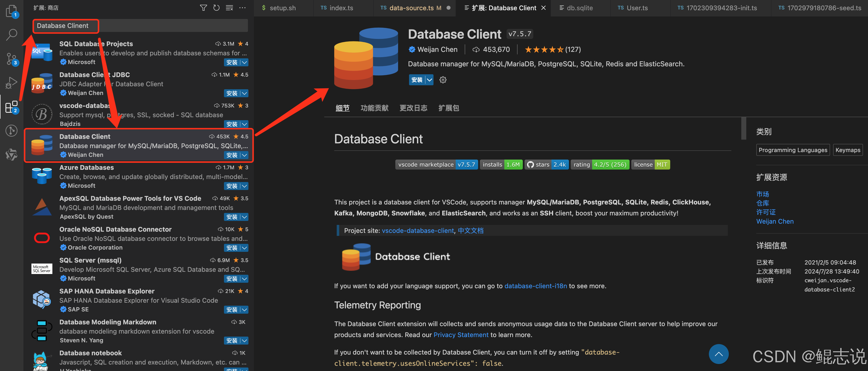
Task: Click the Azure Databases extension icon
Action: click(42, 176)
